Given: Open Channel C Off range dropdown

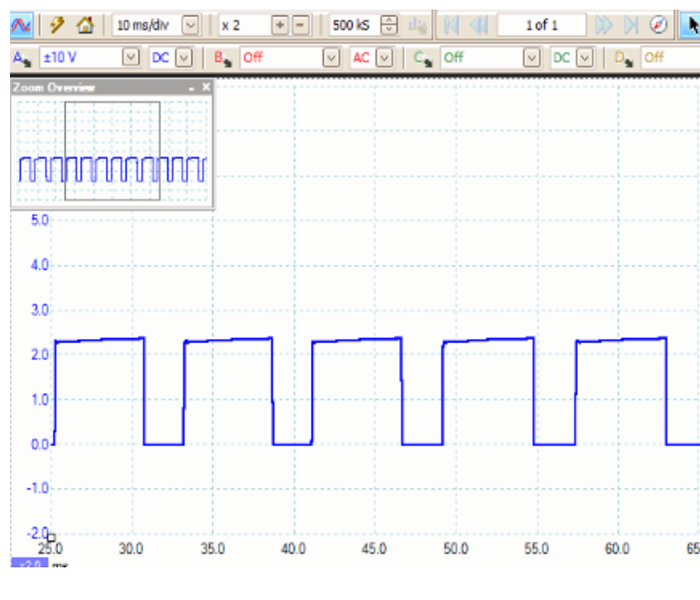Looking at the screenshot, I should [532, 58].
